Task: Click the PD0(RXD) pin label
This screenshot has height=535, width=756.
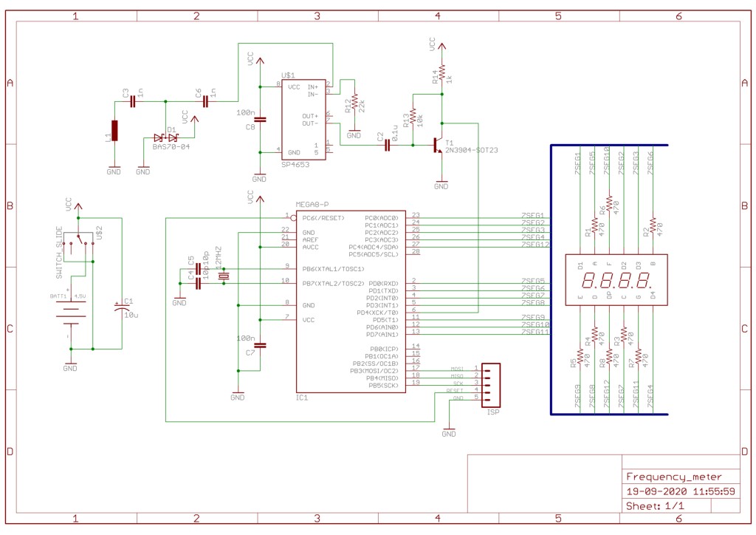Action: (x=384, y=284)
